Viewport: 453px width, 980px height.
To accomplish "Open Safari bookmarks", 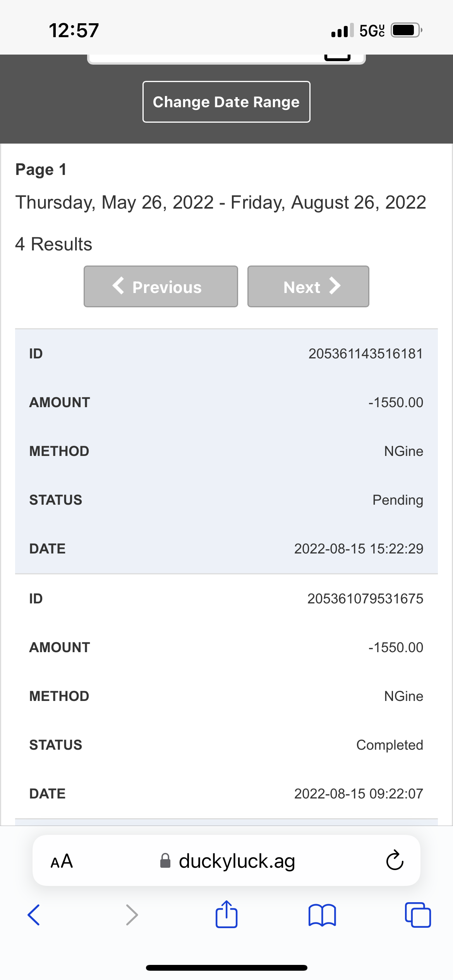I will click(x=322, y=915).
